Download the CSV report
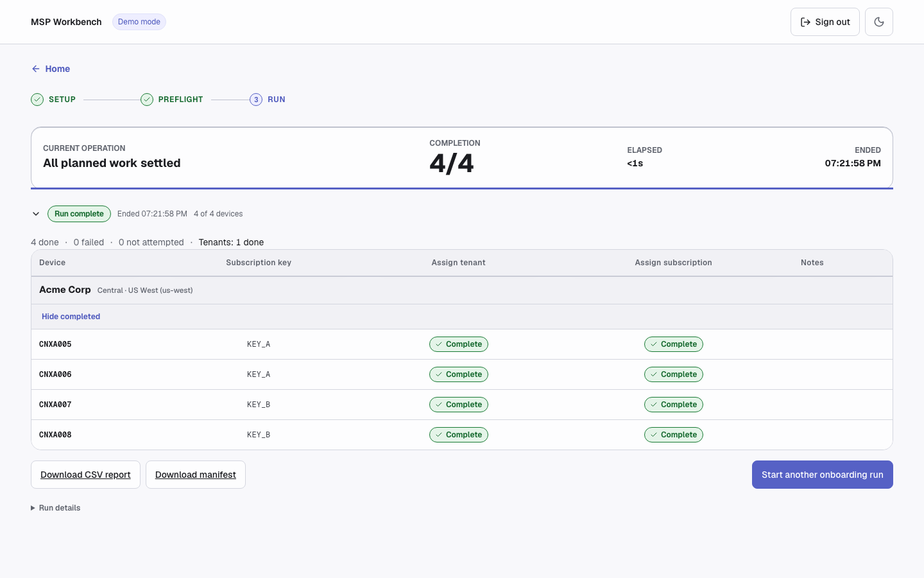 85,475
